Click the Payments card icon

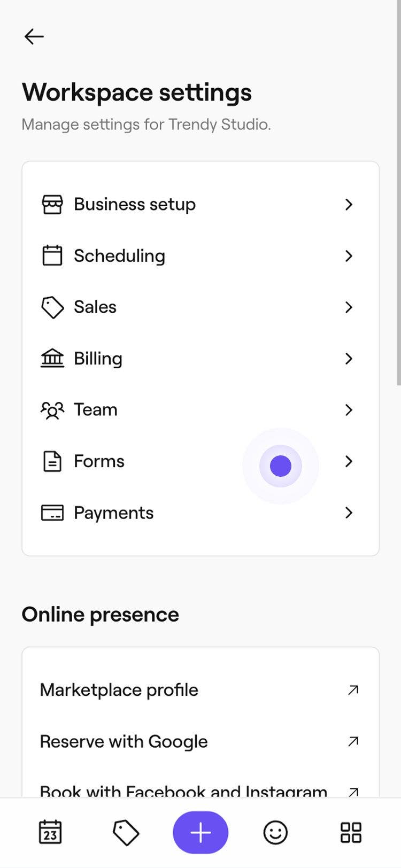tap(52, 513)
